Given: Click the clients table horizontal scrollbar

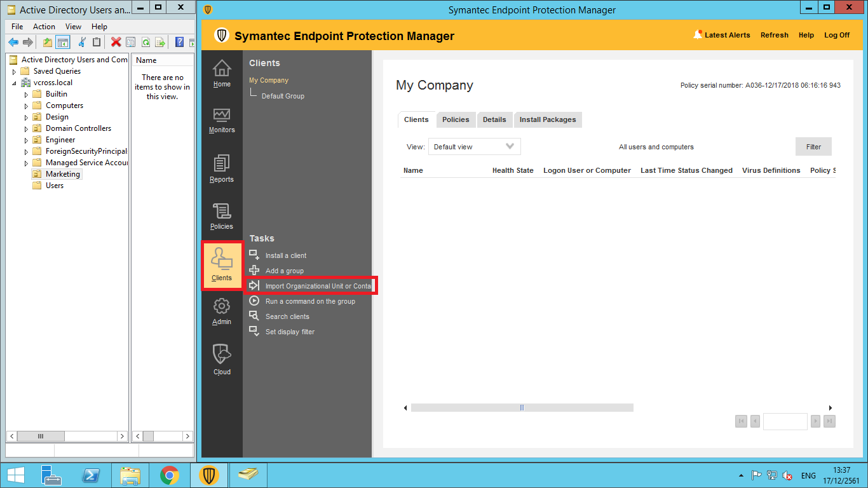Looking at the screenshot, I should (521, 408).
